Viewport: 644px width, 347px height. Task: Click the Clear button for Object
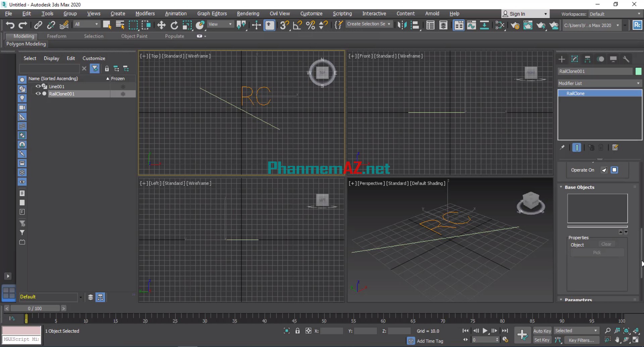[606, 244]
